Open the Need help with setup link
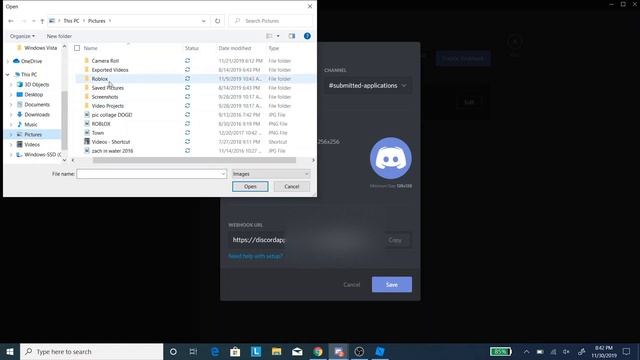 [256, 256]
